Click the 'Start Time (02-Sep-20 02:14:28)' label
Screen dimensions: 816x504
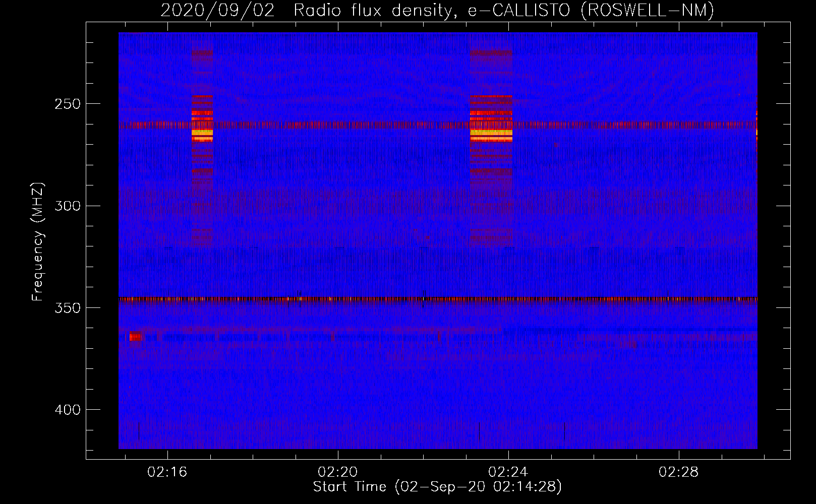[x=437, y=487]
